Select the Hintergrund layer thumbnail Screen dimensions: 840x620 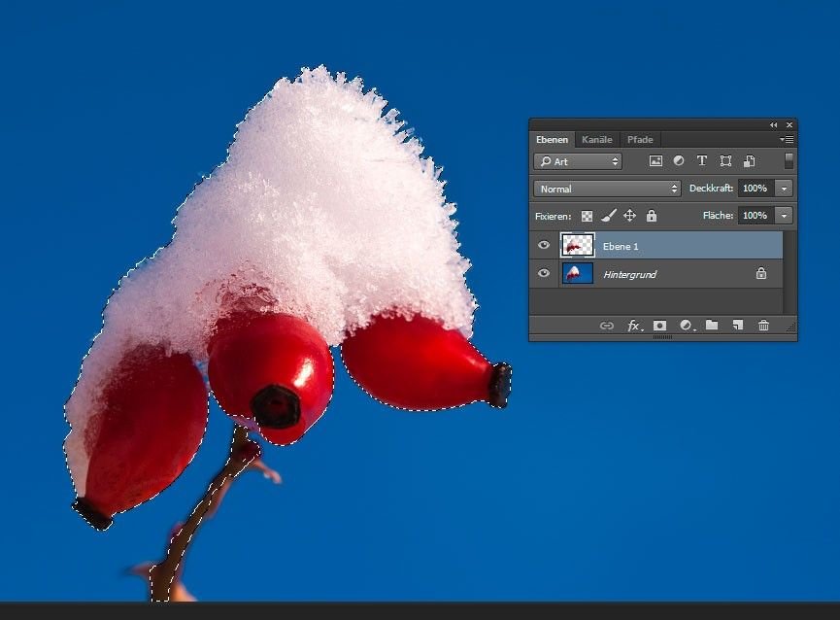578,273
